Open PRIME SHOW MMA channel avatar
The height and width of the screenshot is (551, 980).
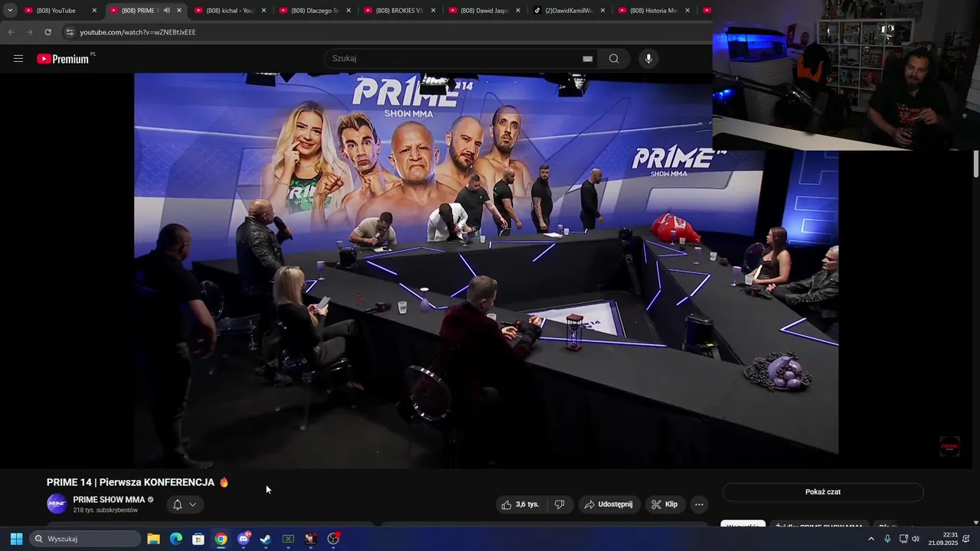[x=57, y=504]
